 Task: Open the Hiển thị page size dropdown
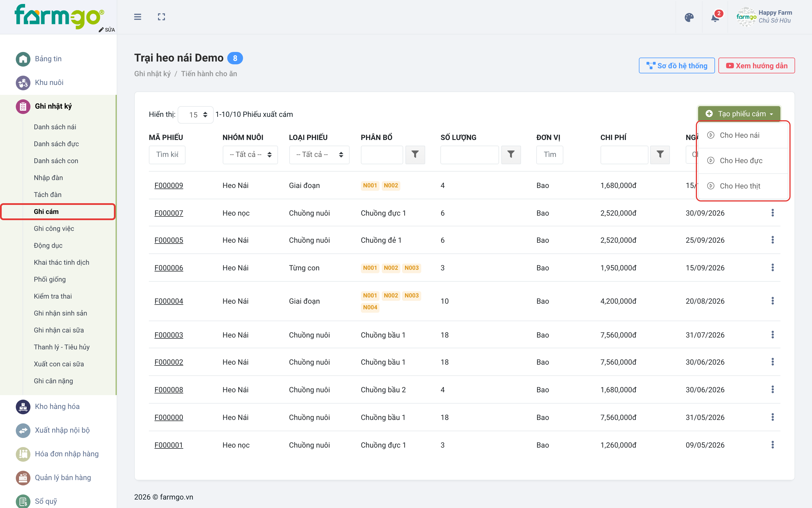click(195, 115)
